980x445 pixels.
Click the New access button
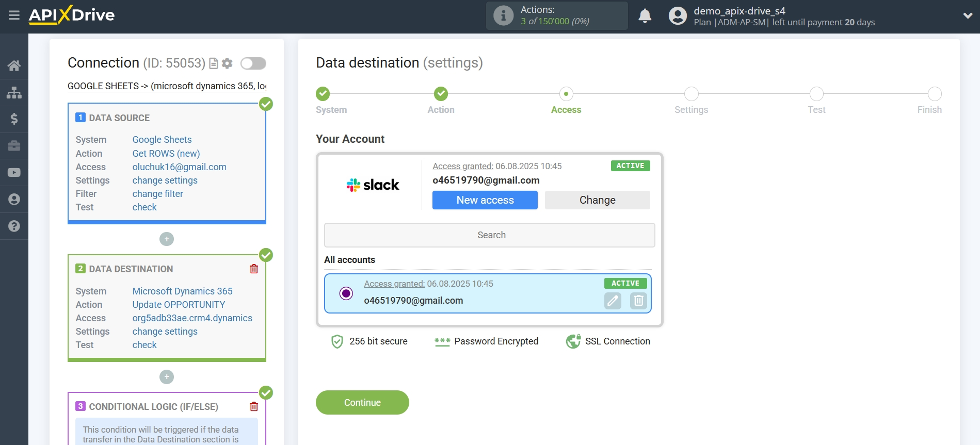[x=485, y=200]
